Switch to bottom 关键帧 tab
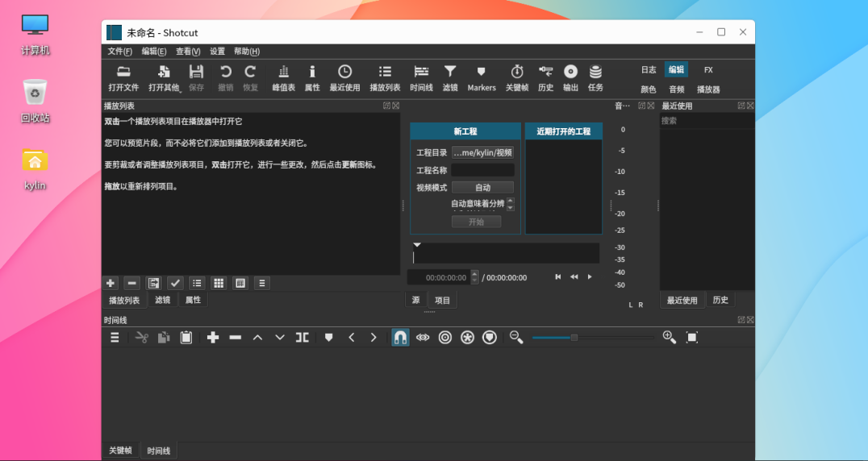 [x=120, y=451]
